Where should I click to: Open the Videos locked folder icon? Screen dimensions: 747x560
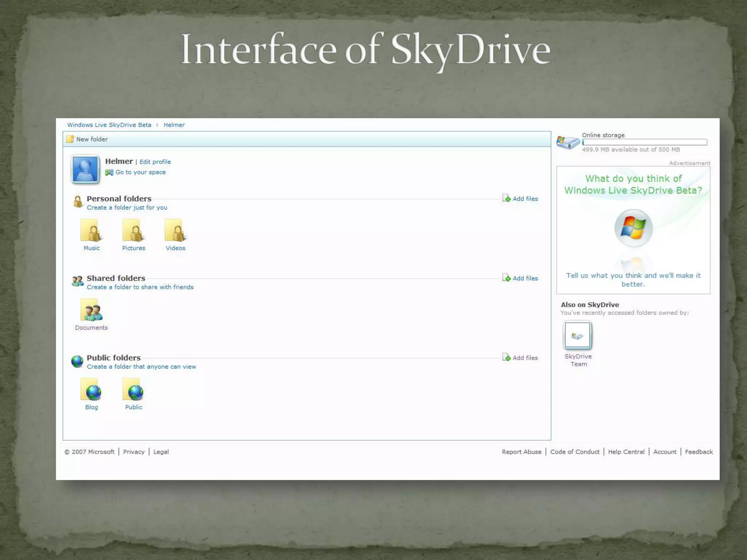tap(175, 231)
